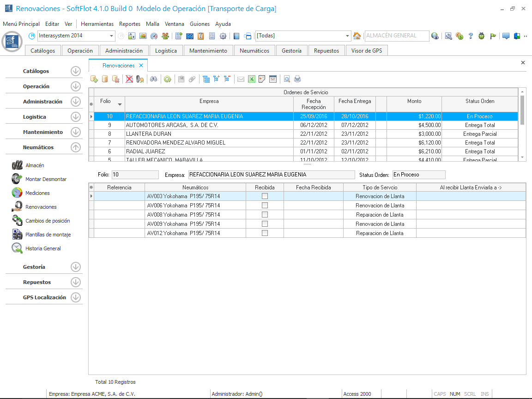This screenshot has width=532, height=399.
Task: Open Historia General in the sidebar
Action: click(43, 248)
